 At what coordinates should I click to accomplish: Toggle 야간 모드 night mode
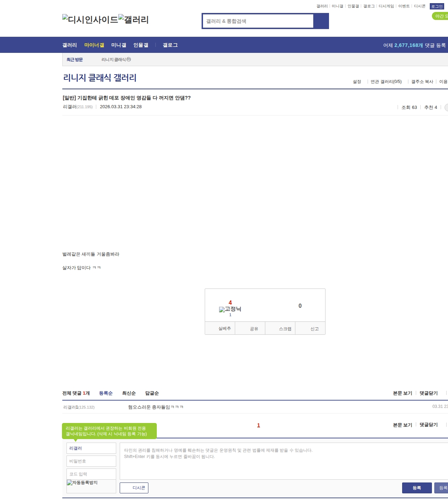440,16
